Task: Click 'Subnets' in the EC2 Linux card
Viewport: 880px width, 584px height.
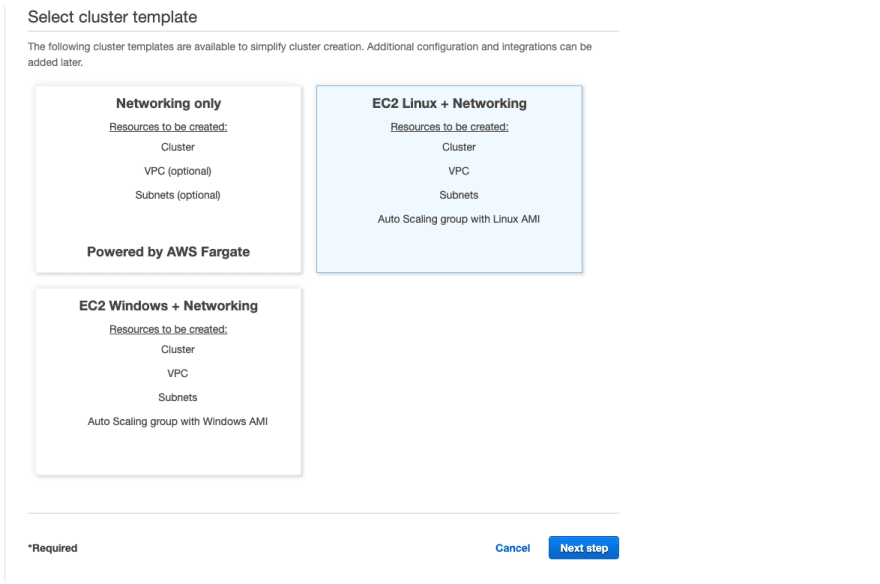Action: (459, 195)
